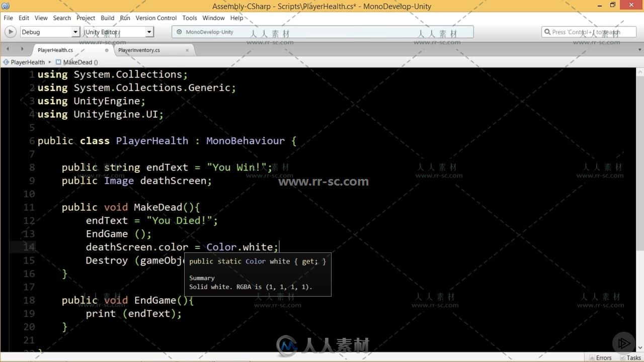The width and height of the screenshot is (644, 362).
Task: Click on 'using UnityEngine.UI;' line
Action: 101,114
